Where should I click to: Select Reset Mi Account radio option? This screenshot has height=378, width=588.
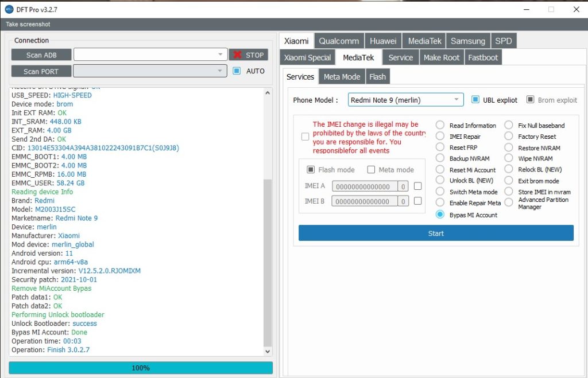[x=440, y=170]
